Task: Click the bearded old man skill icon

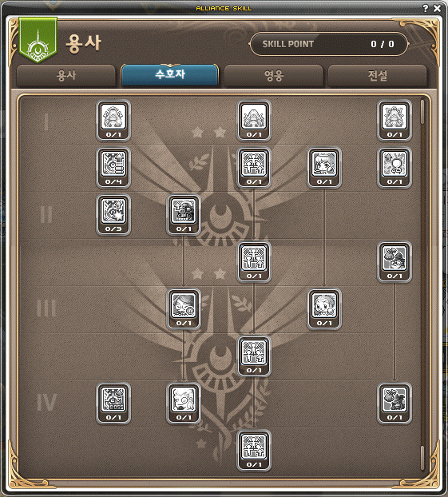Action: (x=184, y=404)
